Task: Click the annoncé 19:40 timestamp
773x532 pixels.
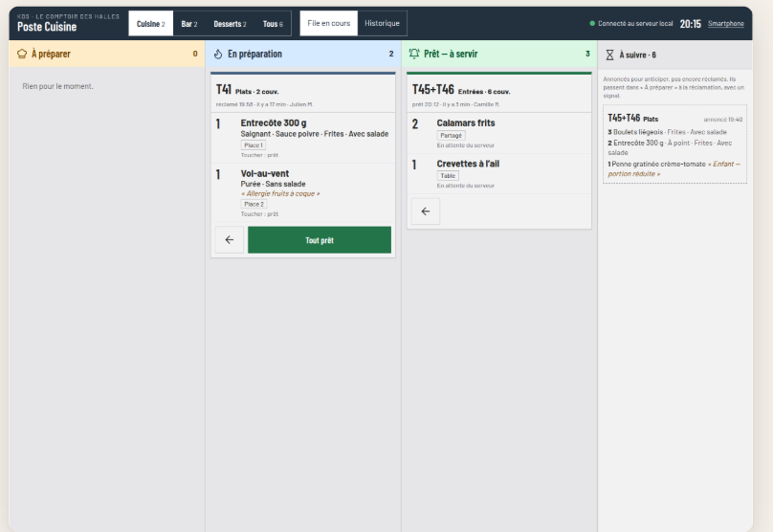Action: point(722,120)
